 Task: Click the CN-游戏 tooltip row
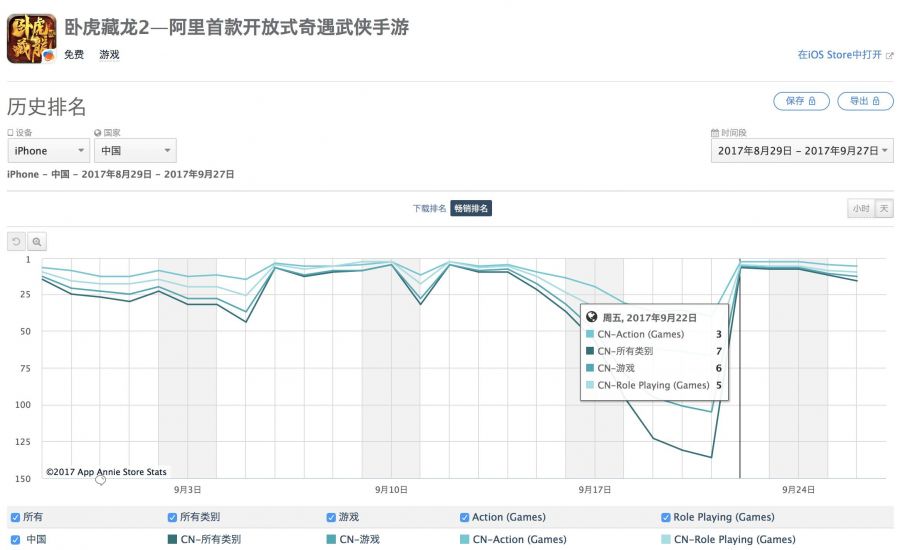654,368
